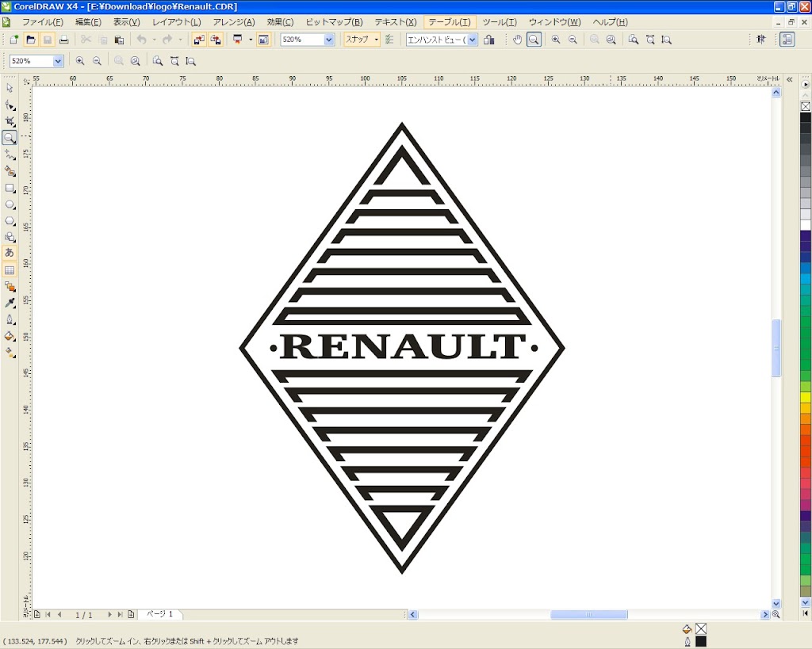Zoom to page in second-row toolbar
This screenshot has width=812, height=649.
click(x=158, y=61)
